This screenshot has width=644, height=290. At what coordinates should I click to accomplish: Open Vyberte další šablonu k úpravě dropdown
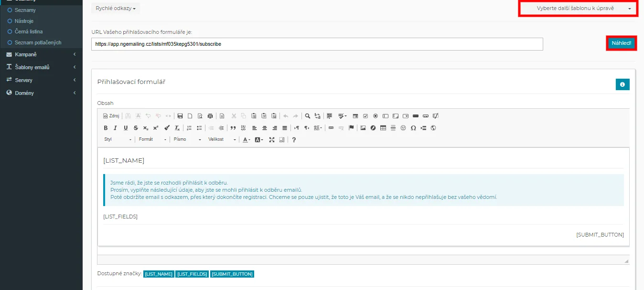578,9
